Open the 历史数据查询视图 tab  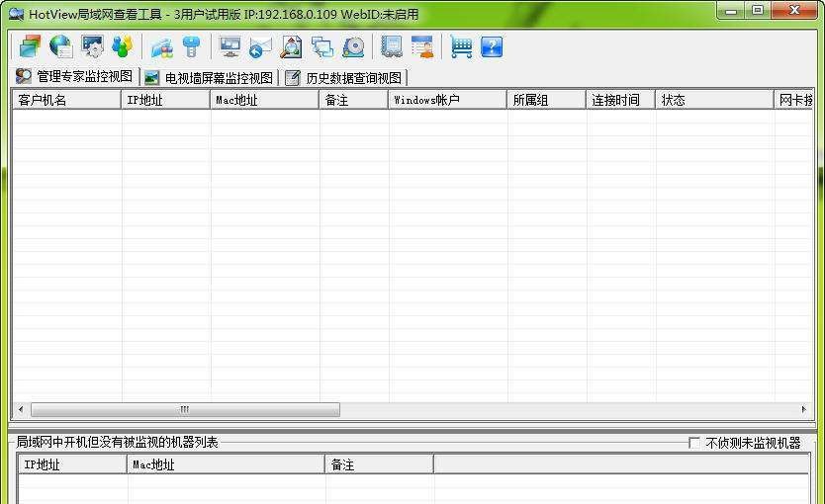coord(344,78)
